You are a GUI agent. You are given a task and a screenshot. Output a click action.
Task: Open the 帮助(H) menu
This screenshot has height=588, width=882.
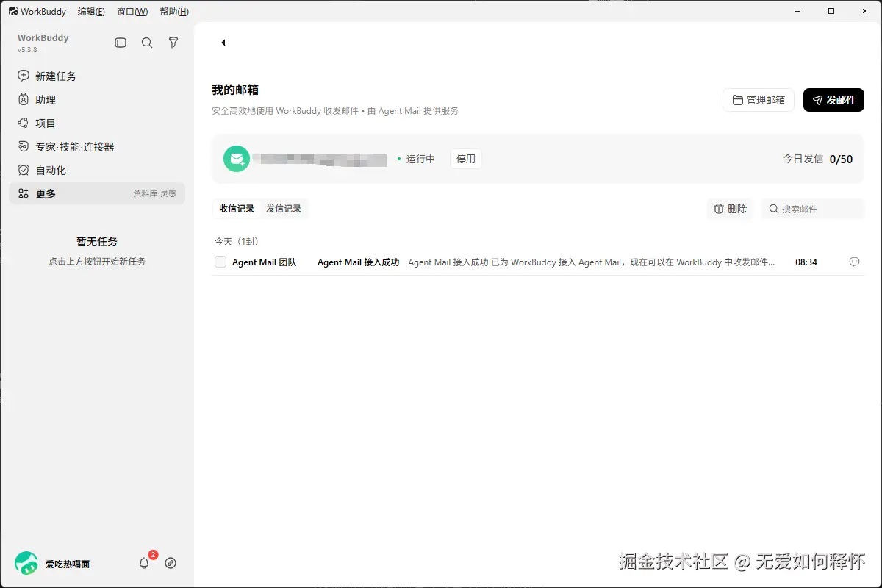pyautogui.click(x=174, y=11)
